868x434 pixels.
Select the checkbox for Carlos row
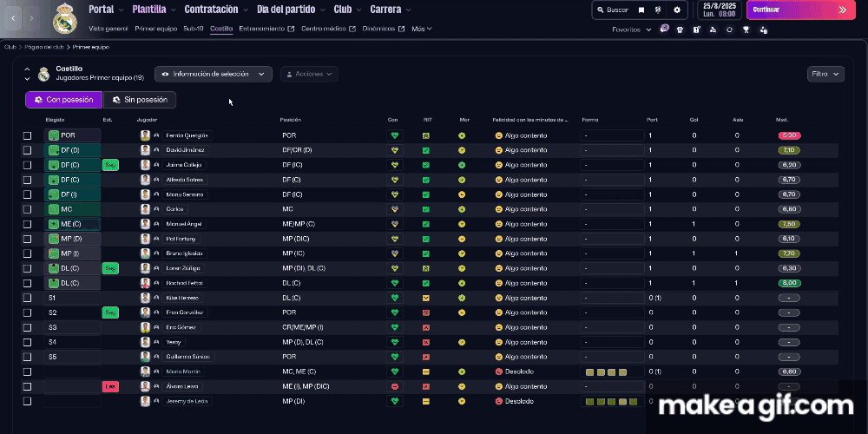click(x=27, y=209)
